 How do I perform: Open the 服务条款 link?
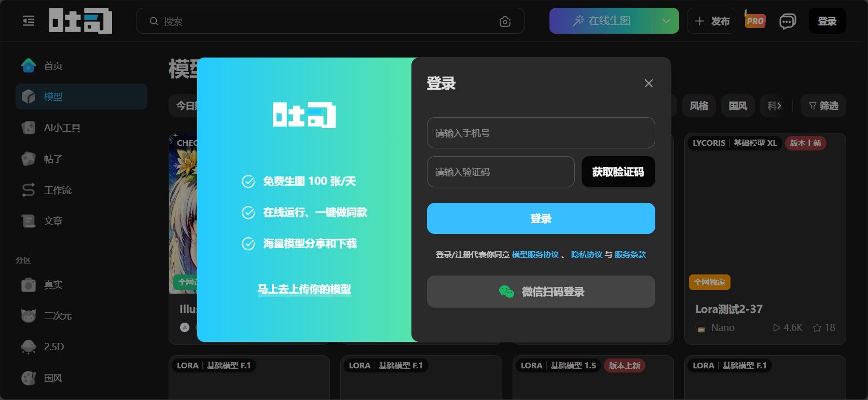pos(630,255)
